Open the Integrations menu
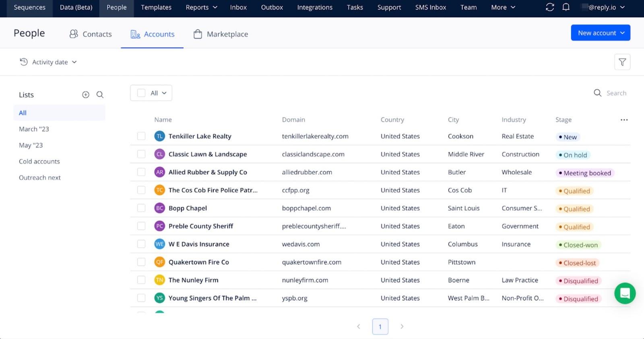The width and height of the screenshot is (644, 339). point(315,7)
